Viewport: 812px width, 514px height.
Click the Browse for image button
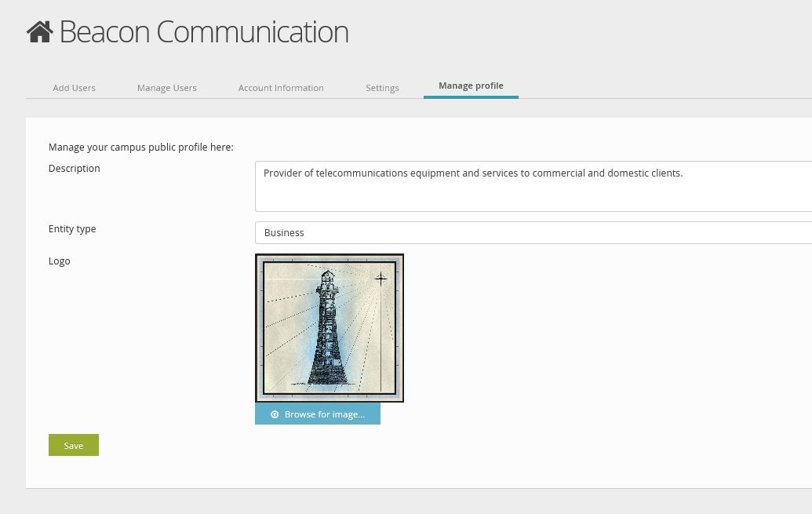coord(318,414)
